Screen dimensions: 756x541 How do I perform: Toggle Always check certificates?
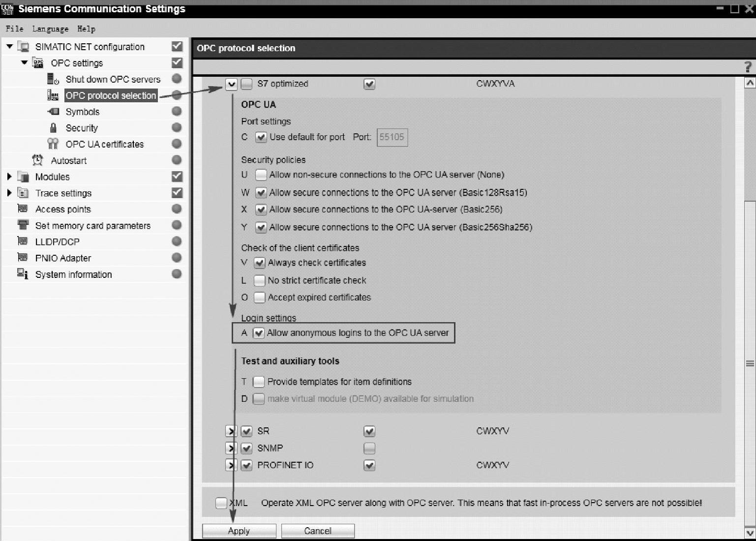(x=260, y=263)
